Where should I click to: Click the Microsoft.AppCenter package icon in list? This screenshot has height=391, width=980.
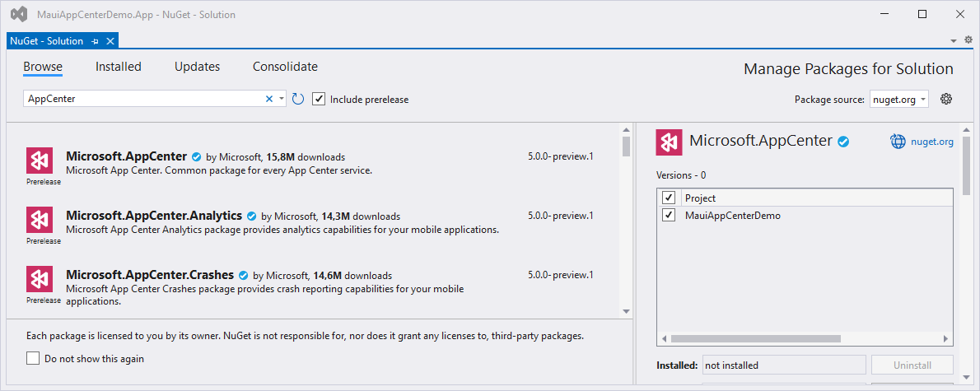pos(43,161)
